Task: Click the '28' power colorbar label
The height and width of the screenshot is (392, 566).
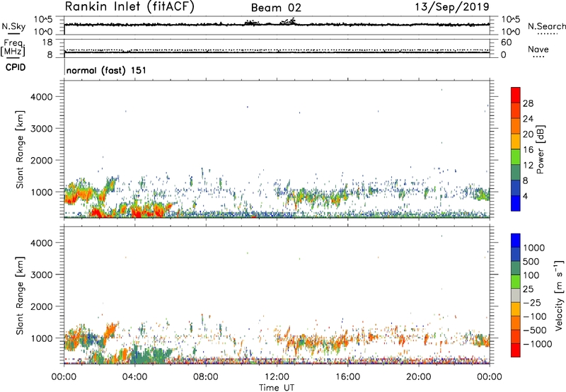Action: click(x=528, y=103)
